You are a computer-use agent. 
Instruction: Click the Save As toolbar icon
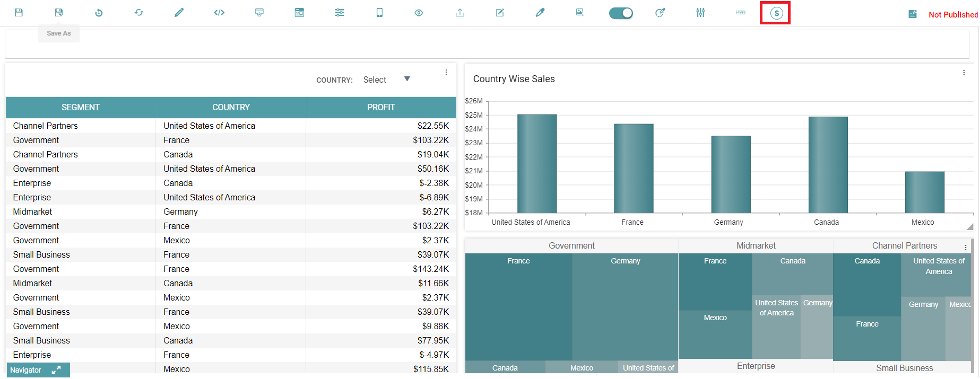pyautogui.click(x=59, y=13)
